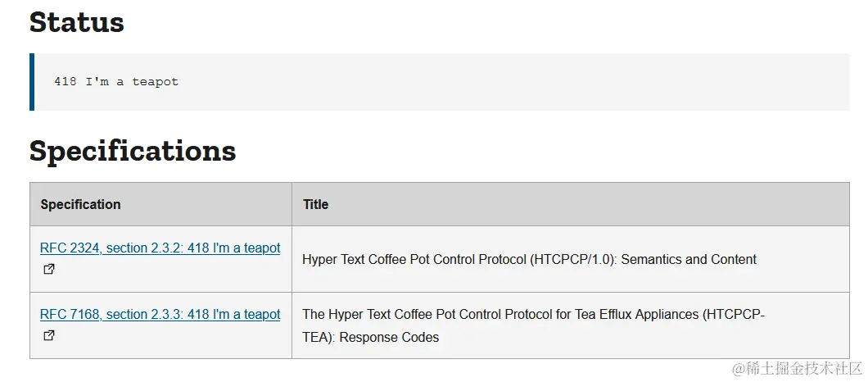This screenshot has height=382, width=868.
Task: Click external link icon below RFC 2324
Action: point(49,269)
